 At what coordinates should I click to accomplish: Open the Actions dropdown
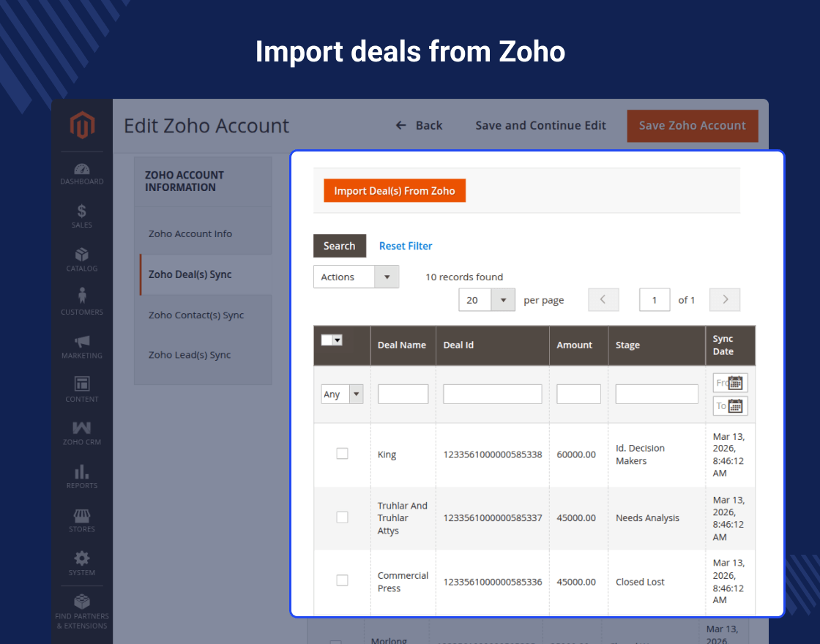pyautogui.click(x=356, y=277)
